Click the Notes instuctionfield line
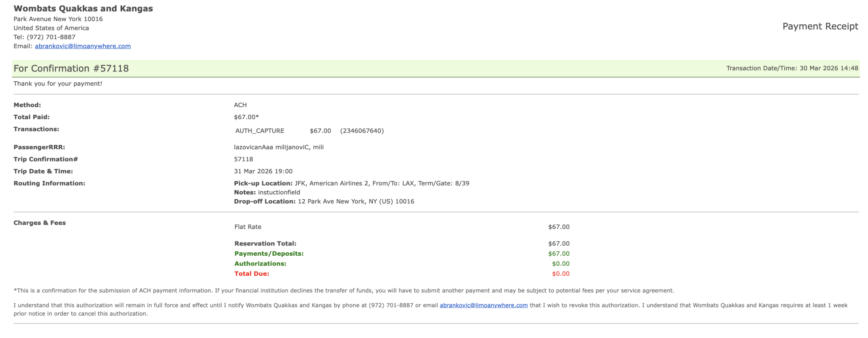The image size is (868, 338). pos(267,192)
